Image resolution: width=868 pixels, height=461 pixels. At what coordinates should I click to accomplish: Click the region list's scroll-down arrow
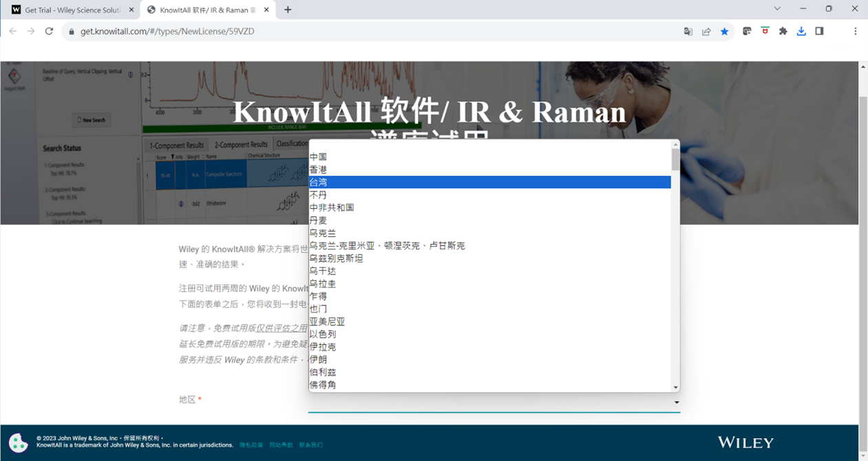pyautogui.click(x=675, y=387)
